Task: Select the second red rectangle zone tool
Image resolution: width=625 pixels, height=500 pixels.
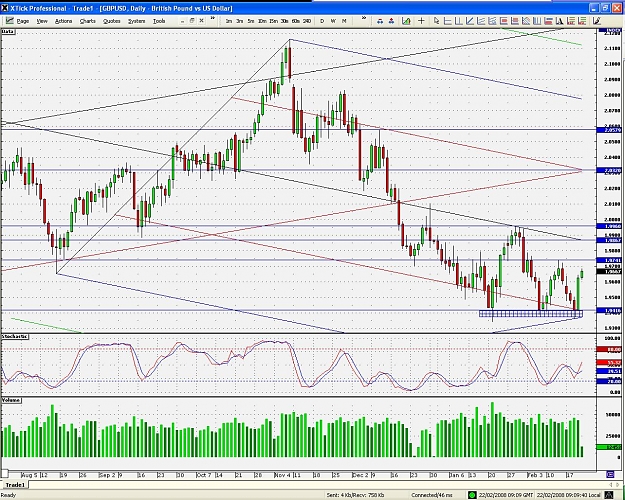Action: [515, 21]
